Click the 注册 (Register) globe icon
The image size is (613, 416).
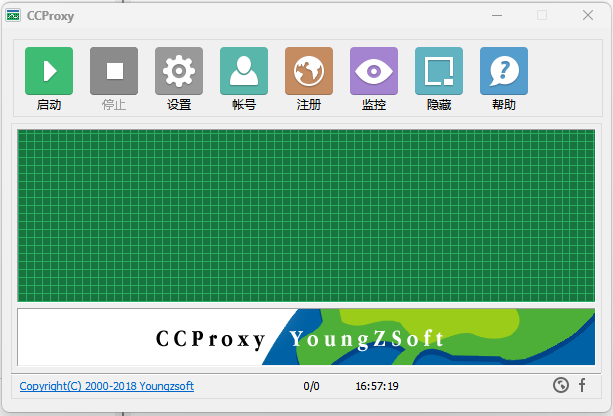[x=309, y=72]
